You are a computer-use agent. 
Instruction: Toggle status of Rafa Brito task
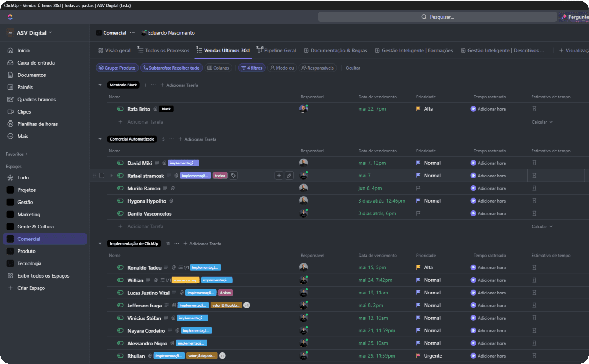coord(120,109)
